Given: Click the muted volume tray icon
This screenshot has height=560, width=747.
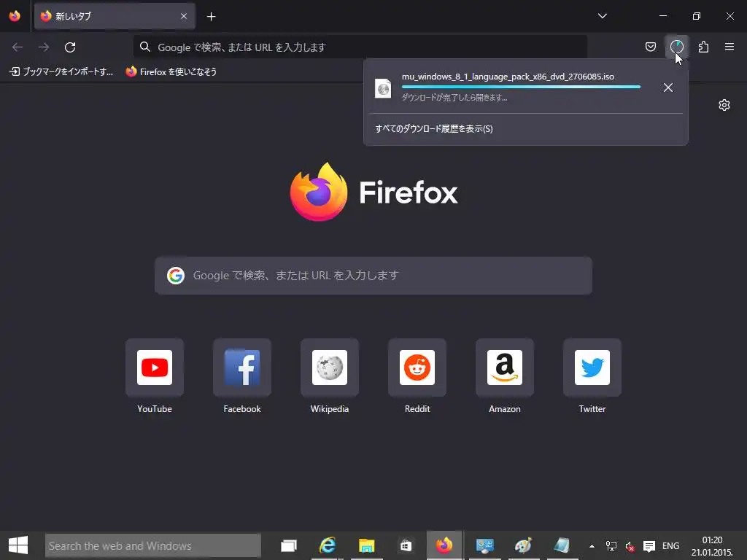Looking at the screenshot, I should 630,546.
